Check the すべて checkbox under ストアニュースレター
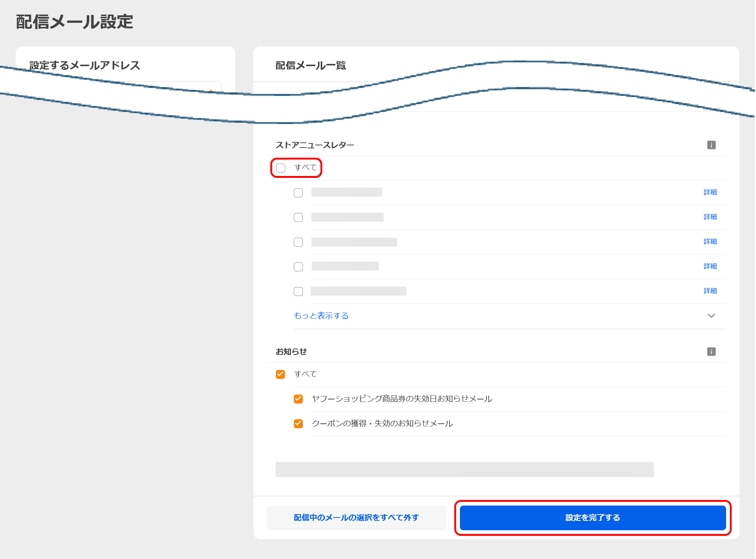 280,168
